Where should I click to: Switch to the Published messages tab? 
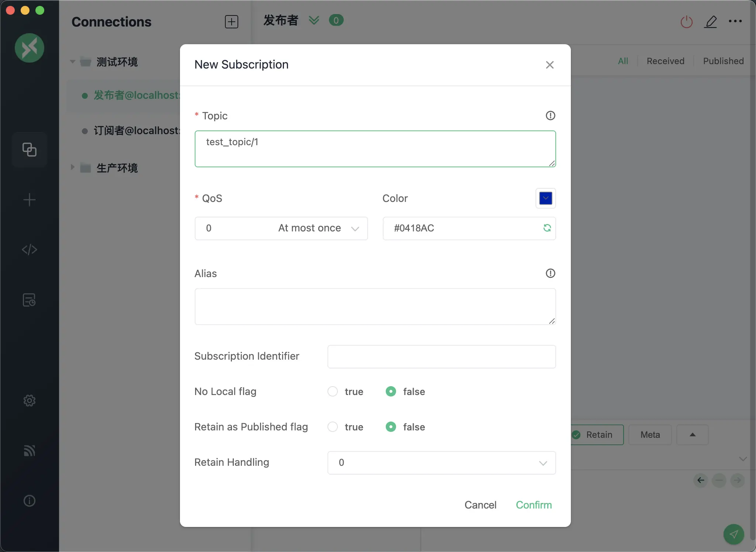723,61
